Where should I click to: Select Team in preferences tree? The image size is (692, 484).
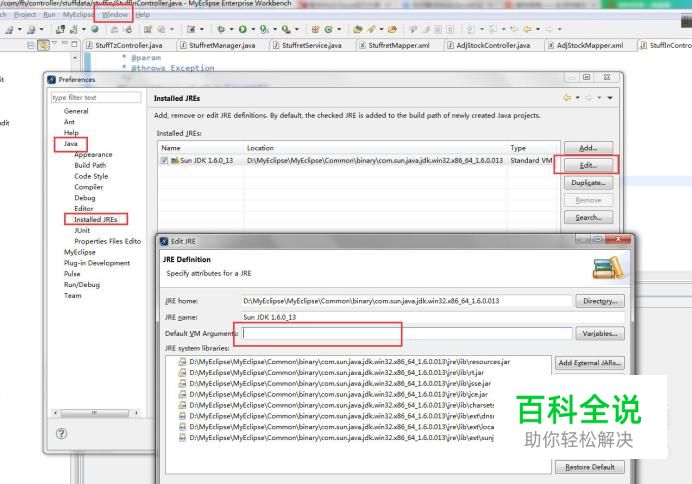point(72,296)
